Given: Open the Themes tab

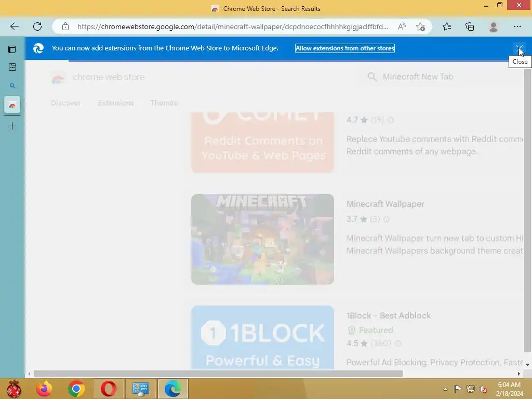Looking at the screenshot, I should (164, 103).
